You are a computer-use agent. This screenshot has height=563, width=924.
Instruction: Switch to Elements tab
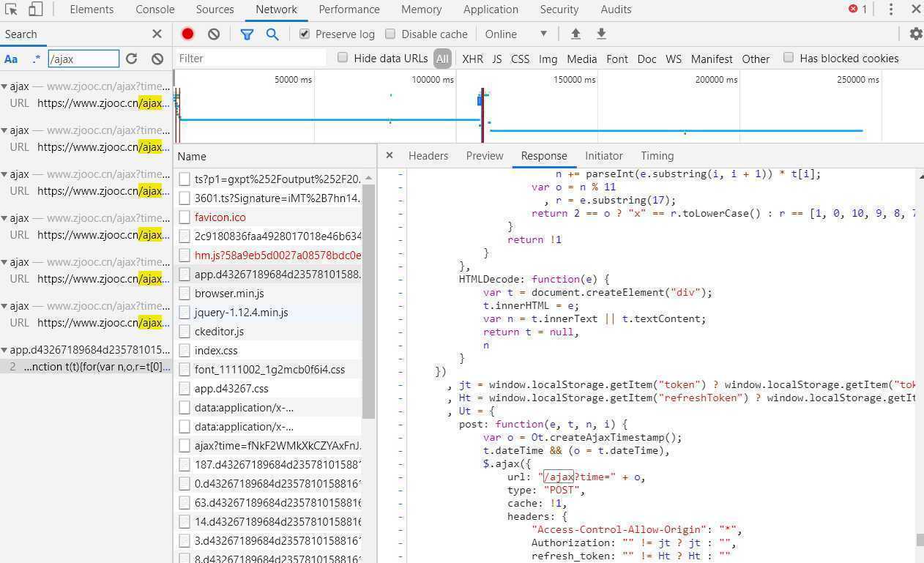coord(92,10)
